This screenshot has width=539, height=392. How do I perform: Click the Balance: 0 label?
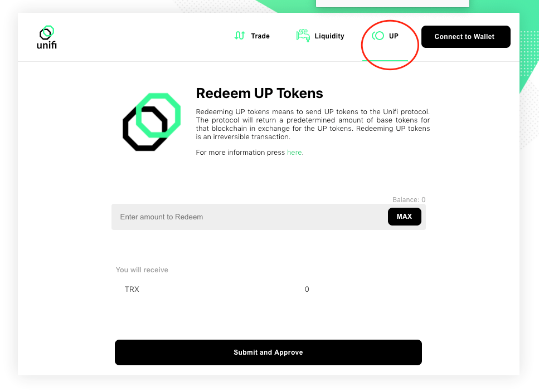tap(409, 200)
